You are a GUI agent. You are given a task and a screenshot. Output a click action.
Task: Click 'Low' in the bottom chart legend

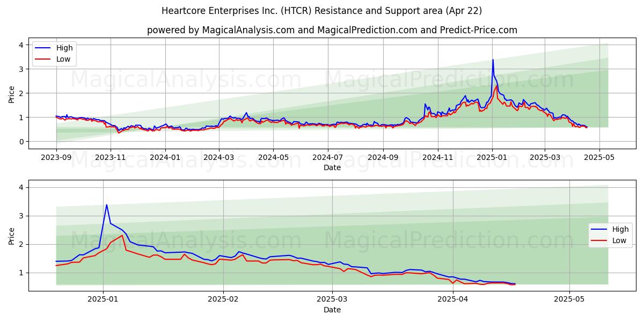(619, 240)
